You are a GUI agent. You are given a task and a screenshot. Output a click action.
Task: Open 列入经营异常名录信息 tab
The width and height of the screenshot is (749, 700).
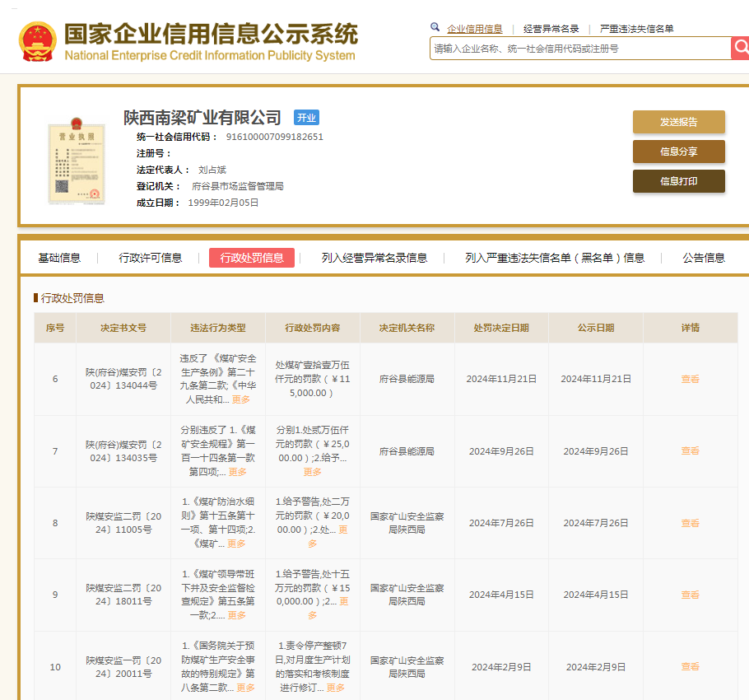click(374, 258)
